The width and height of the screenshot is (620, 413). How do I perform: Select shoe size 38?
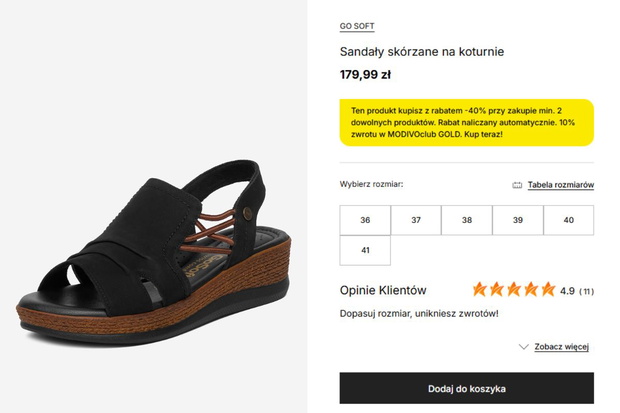click(x=467, y=220)
